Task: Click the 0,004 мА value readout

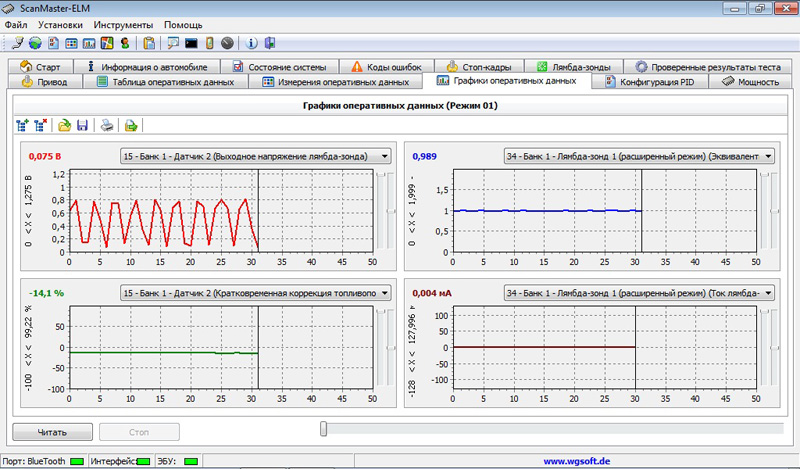Action: pos(432,293)
